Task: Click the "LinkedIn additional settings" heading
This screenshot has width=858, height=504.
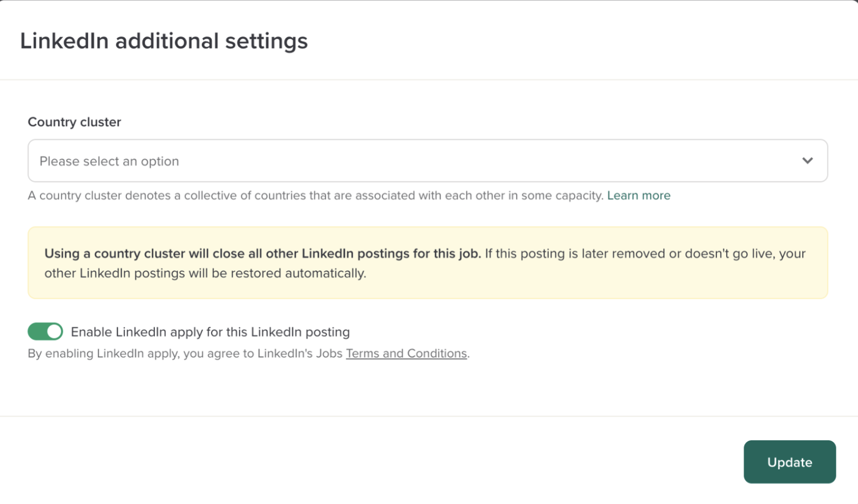Action: (x=163, y=41)
